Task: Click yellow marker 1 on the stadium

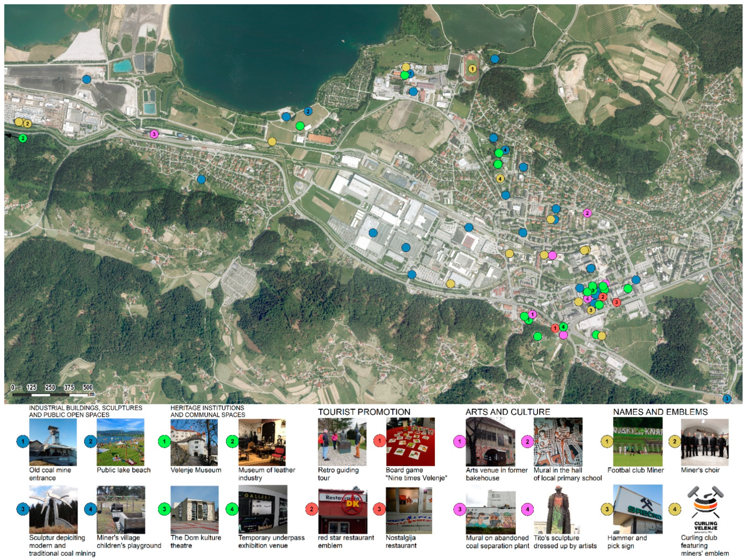Action: coord(472,69)
